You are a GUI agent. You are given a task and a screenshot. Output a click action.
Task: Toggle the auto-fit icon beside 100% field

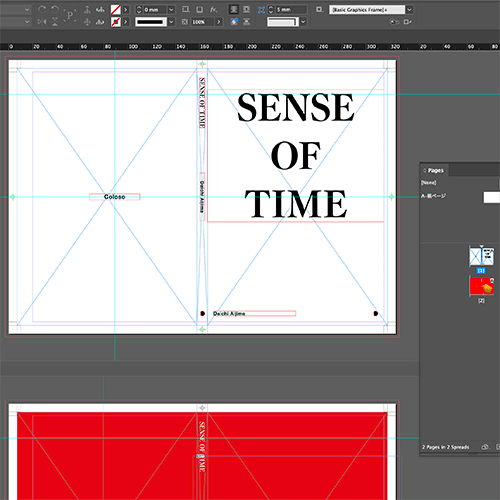185,22
